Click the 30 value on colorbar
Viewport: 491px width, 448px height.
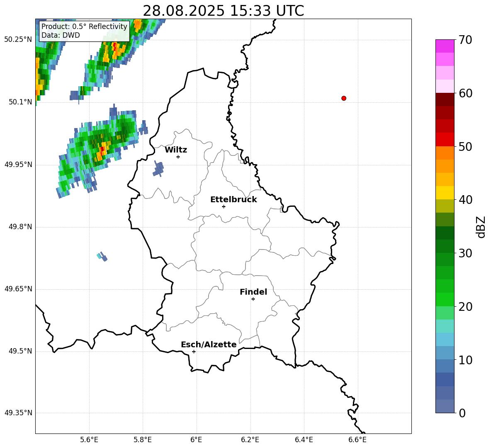coord(465,253)
